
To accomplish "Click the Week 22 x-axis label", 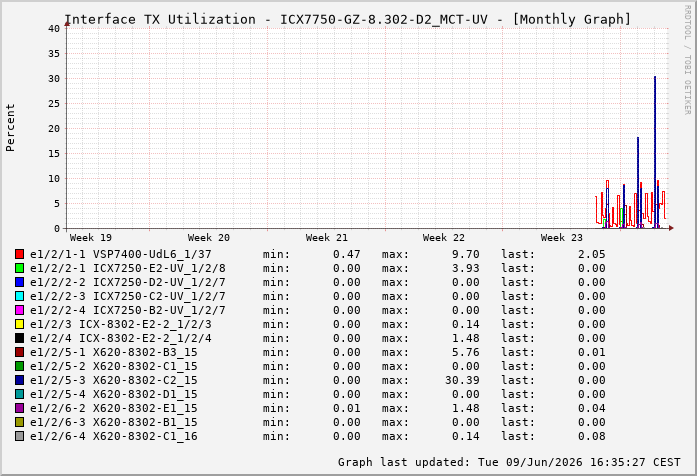I will coord(444,237).
